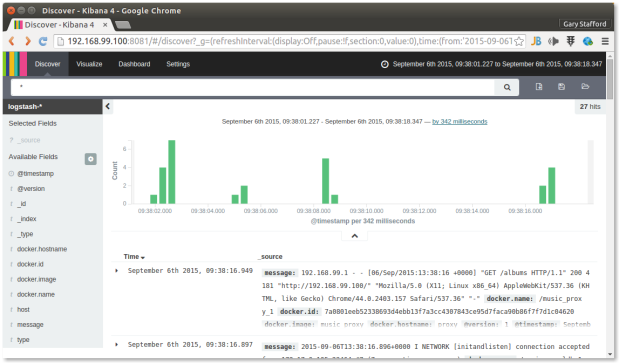The width and height of the screenshot is (619, 363).
Task: Click the 27 hits counter
Action: pos(590,107)
